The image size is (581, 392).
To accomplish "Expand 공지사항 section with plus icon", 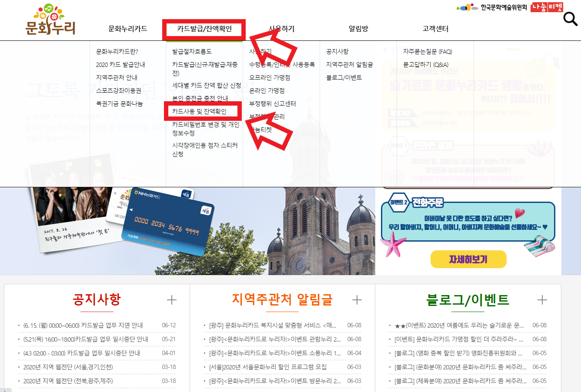I will click(172, 300).
